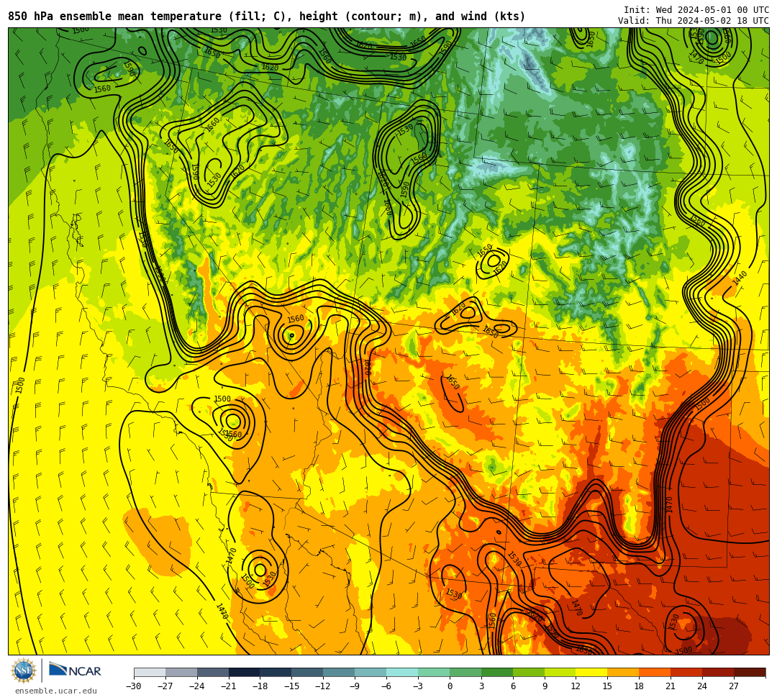777x700 pixels.
Task: Click the 6 colorbar label
Action: click(513, 686)
